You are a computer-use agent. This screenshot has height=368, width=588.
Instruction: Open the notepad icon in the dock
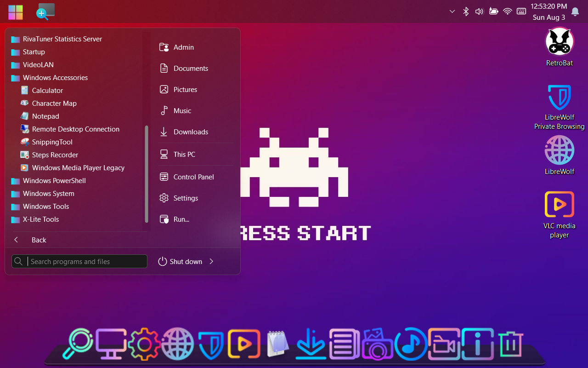tap(277, 344)
